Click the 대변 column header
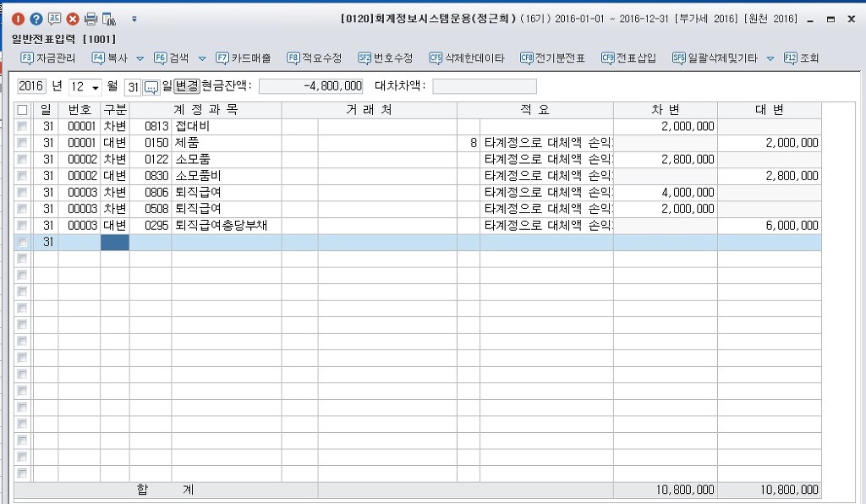This screenshot has width=866, height=504. (770, 110)
